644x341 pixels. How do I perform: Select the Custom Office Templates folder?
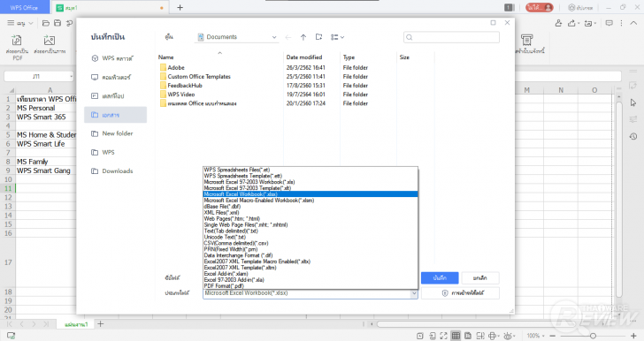(x=195, y=77)
